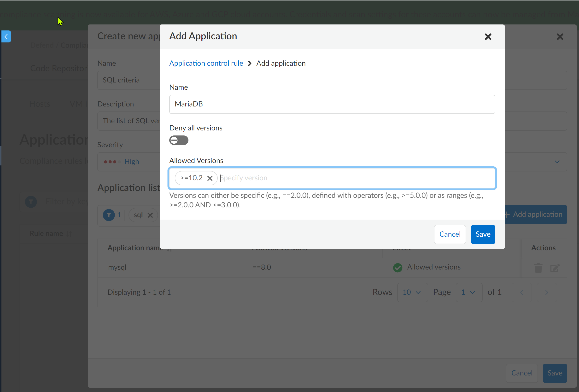Image resolution: width=579 pixels, height=392 pixels.
Task: Open the Rows per page dropdown
Action: click(412, 292)
